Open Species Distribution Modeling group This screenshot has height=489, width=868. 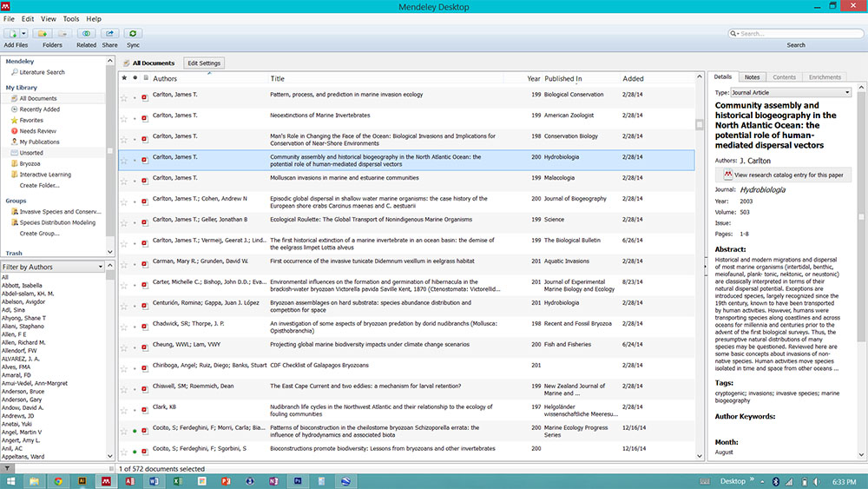[57, 222]
